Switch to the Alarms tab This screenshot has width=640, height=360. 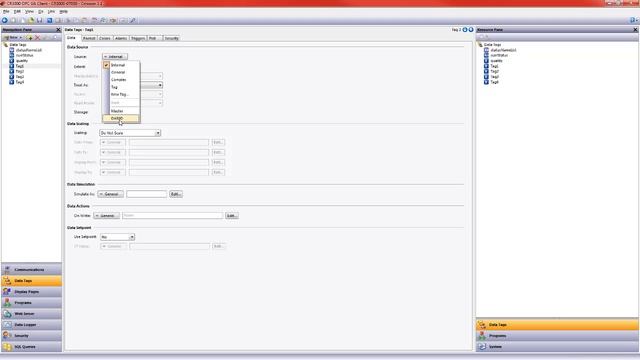tap(121, 38)
